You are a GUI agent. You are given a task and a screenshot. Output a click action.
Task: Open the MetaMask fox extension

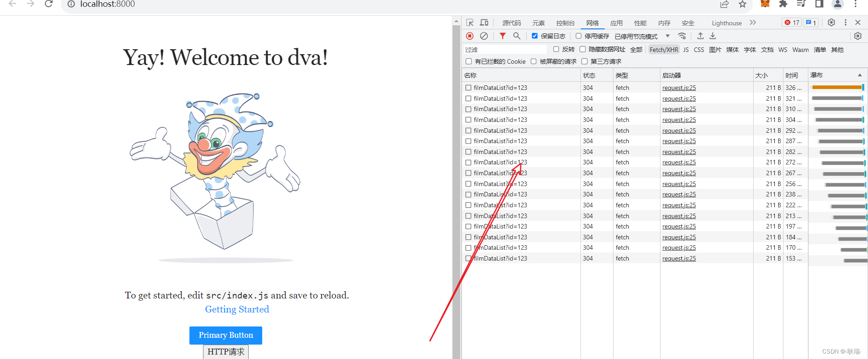click(x=765, y=4)
